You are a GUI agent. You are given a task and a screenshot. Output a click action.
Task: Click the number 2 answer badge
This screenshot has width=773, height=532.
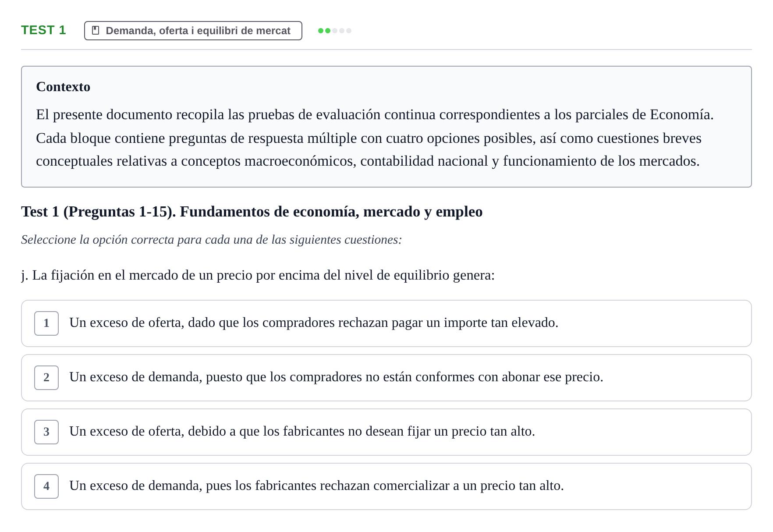tap(46, 378)
